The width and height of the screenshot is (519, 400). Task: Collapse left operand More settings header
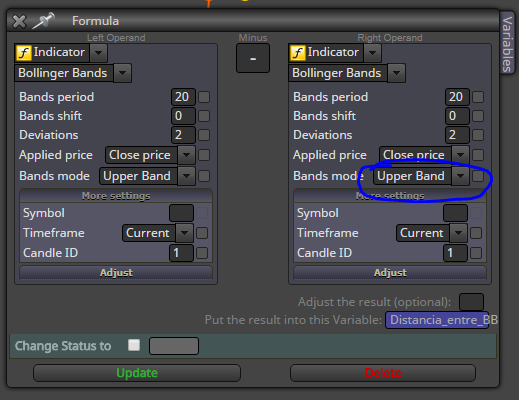coord(116,196)
